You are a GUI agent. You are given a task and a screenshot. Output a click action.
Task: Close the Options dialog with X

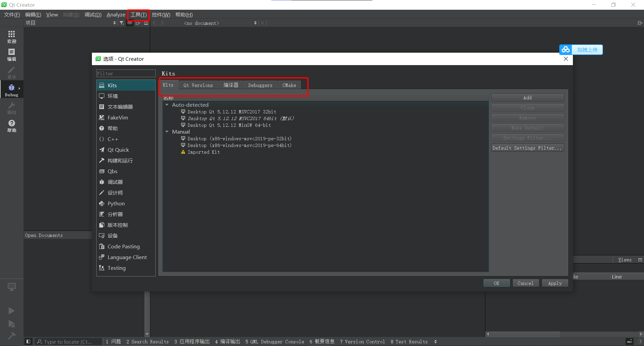pyautogui.click(x=566, y=59)
